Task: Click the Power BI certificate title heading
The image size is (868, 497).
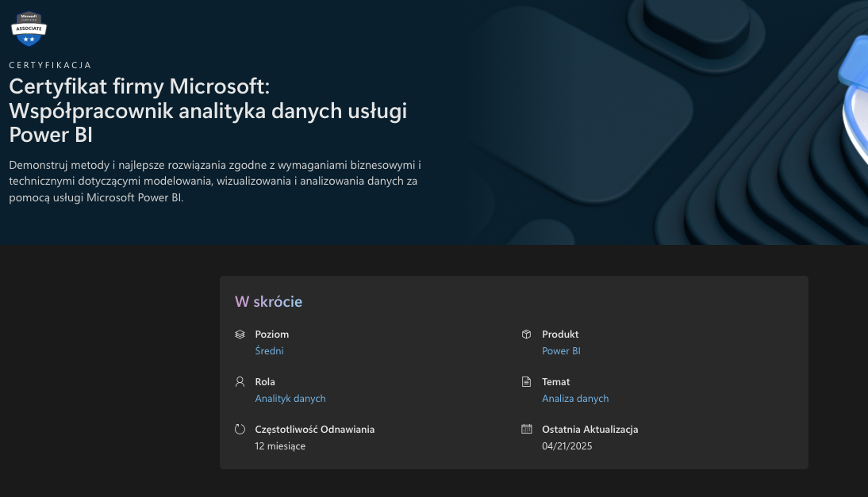Action: click(208, 110)
